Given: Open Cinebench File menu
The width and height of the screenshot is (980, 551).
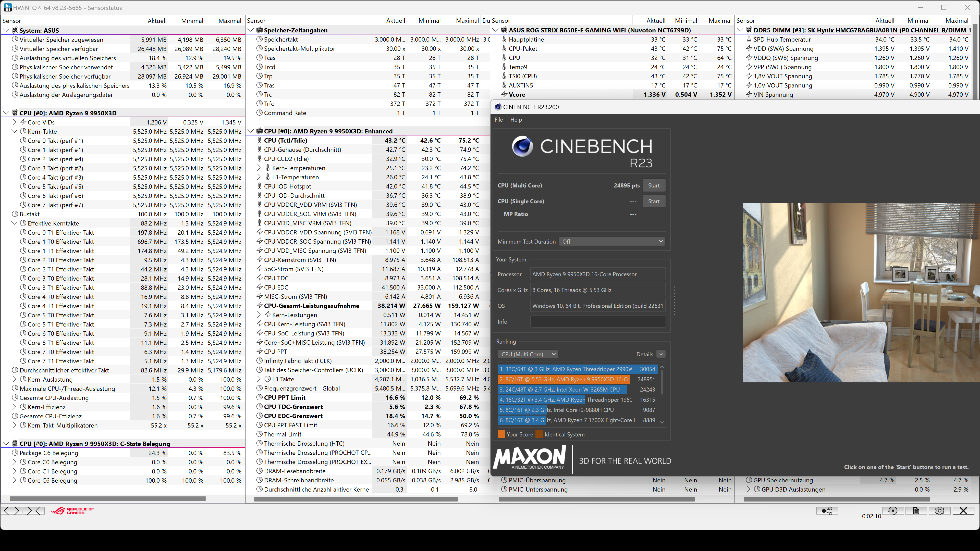Looking at the screenshot, I should tap(498, 120).
